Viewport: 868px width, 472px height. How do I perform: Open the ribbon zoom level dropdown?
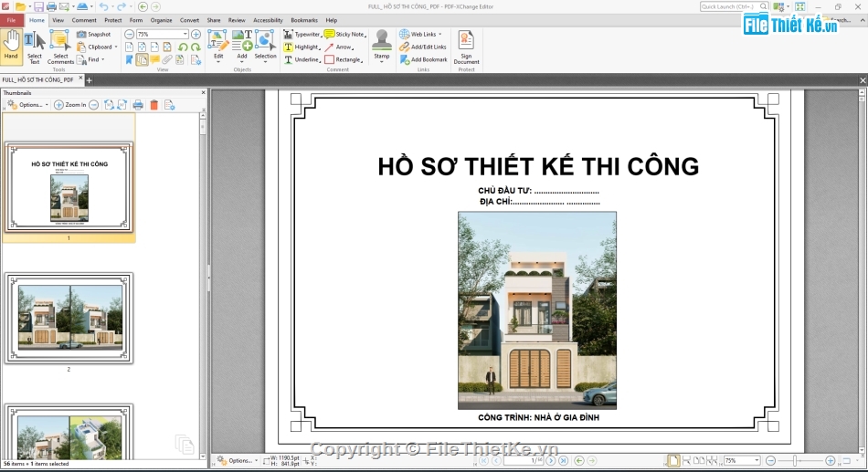click(185, 35)
